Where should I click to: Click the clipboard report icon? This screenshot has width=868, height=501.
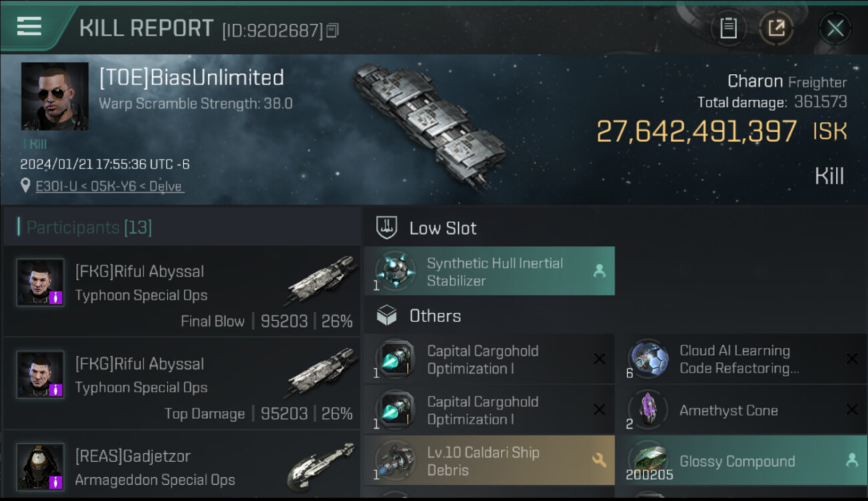[728, 29]
